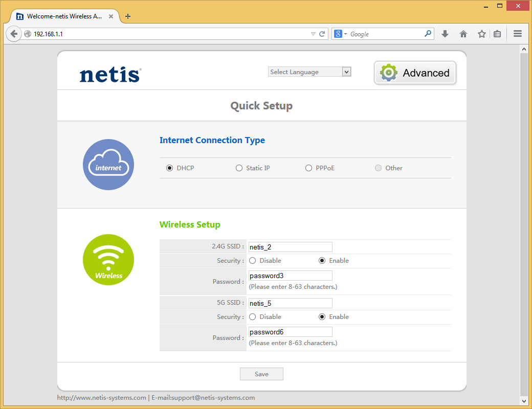
Task: Open Advanced settings button
Action: coord(415,73)
